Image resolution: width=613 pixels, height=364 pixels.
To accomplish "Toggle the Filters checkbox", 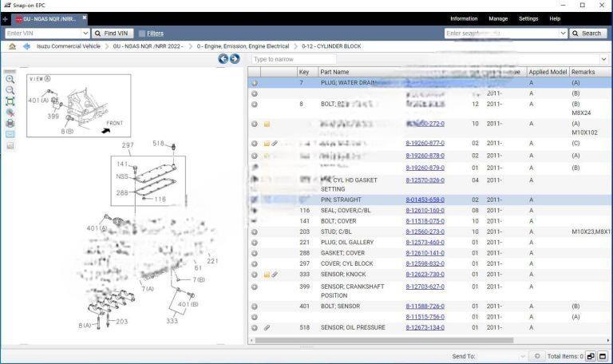I will 142,34.
